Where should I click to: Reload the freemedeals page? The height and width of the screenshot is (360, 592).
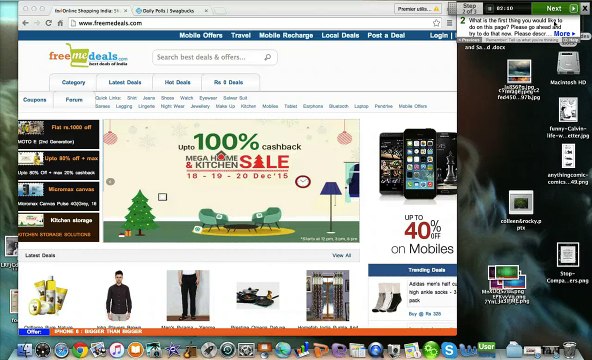pyautogui.click(x=48, y=23)
